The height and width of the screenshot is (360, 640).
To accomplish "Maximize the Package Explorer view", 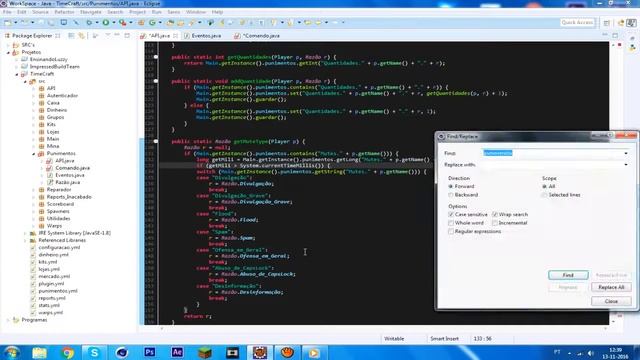I will pyautogui.click(x=127, y=36).
